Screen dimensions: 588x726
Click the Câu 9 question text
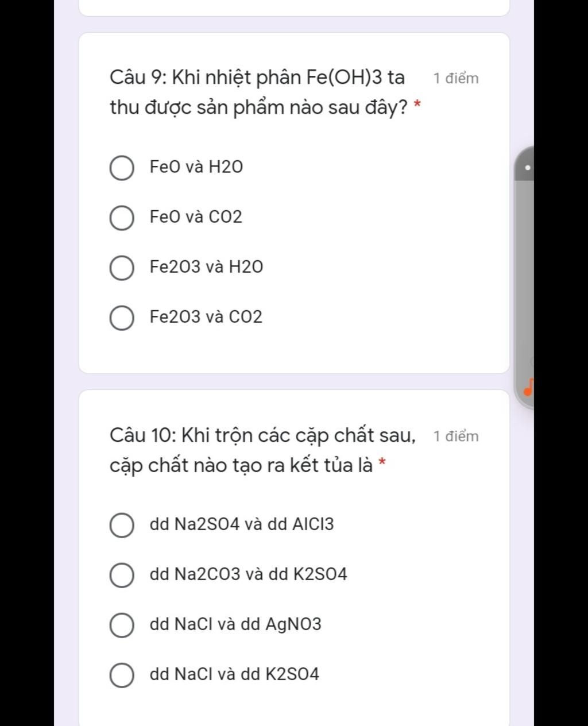click(257, 92)
